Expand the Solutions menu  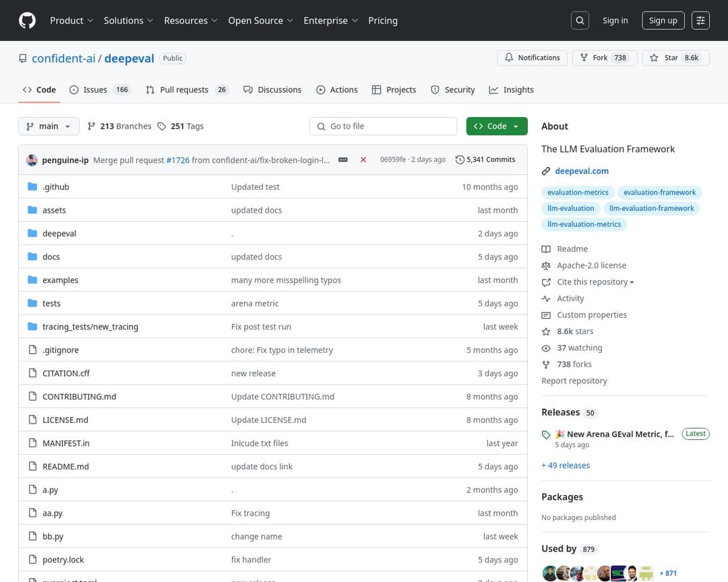[129, 20]
